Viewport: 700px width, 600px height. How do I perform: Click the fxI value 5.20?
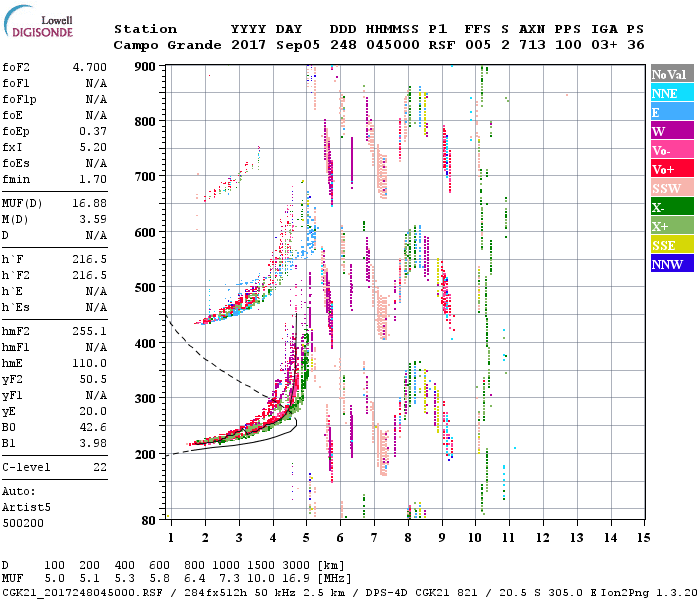(93, 147)
